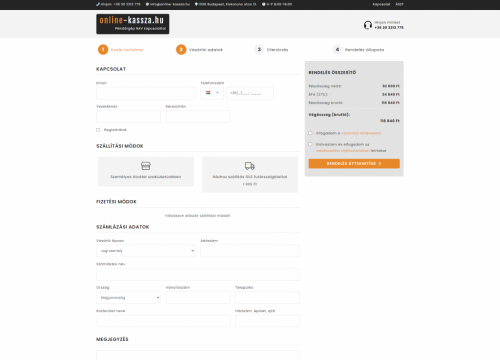This screenshot has width=500, height=360.
Task: Open the privacy policy link
Action: tap(343, 151)
